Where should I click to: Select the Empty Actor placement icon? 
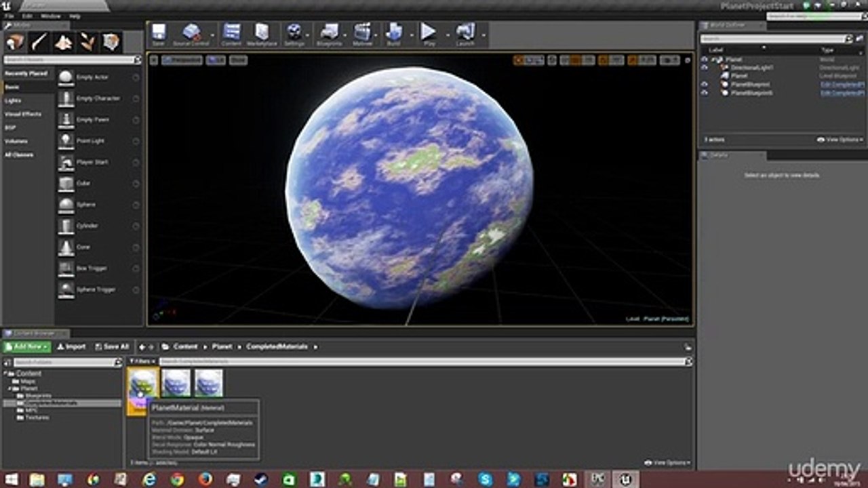click(x=66, y=77)
